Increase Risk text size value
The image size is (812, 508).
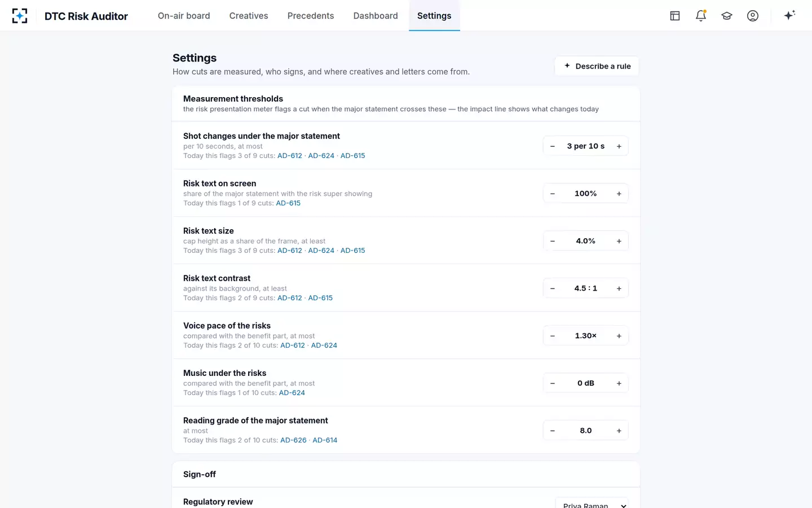click(619, 241)
